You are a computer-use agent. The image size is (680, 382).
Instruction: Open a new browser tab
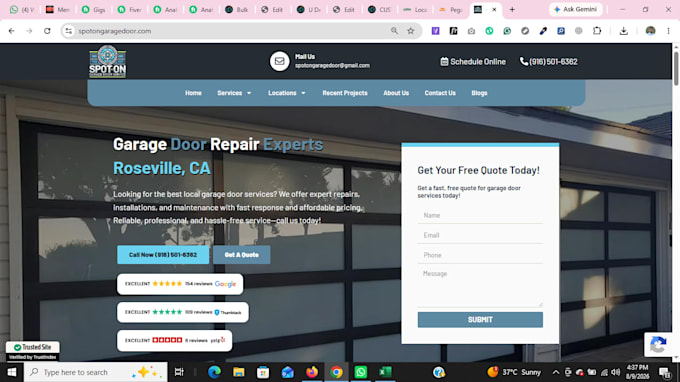point(512,10)
